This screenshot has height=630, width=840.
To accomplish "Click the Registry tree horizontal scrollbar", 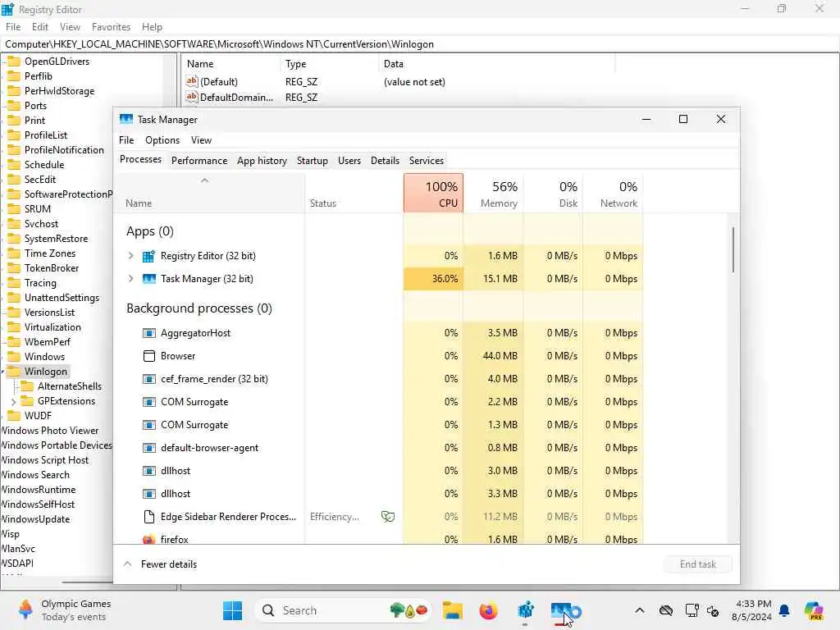I will coord(89,582).
